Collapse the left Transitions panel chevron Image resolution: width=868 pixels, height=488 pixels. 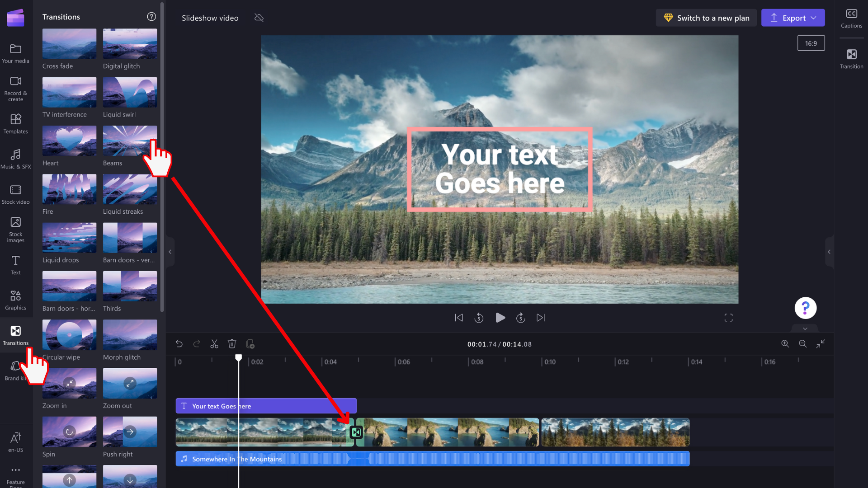(x=170, y=252)
